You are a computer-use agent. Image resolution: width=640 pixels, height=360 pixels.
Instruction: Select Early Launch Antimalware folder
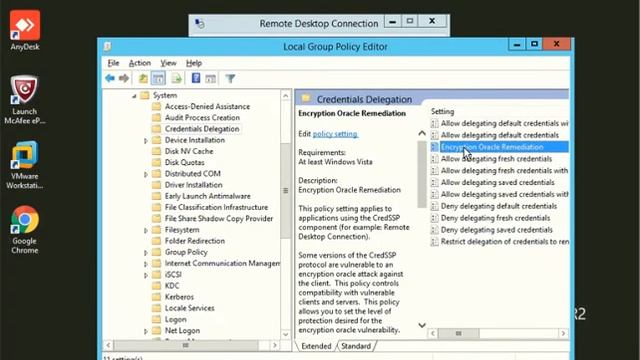click(x=208, y=196)
